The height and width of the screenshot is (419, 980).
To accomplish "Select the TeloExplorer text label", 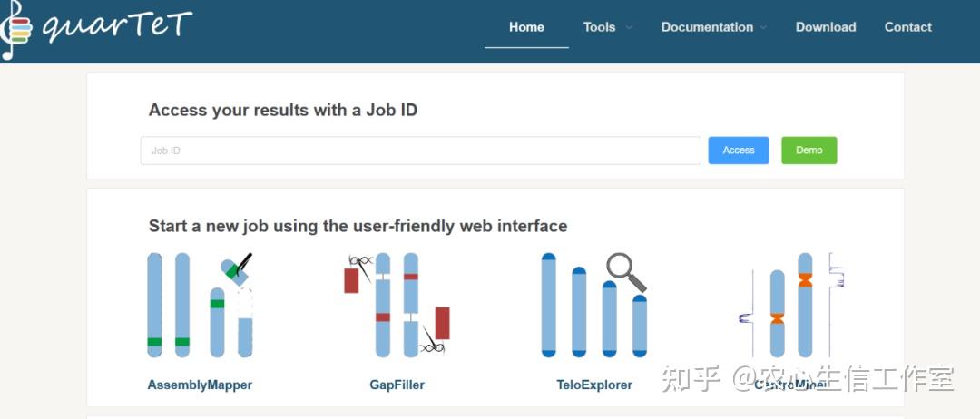I will (x=594, y=385).
